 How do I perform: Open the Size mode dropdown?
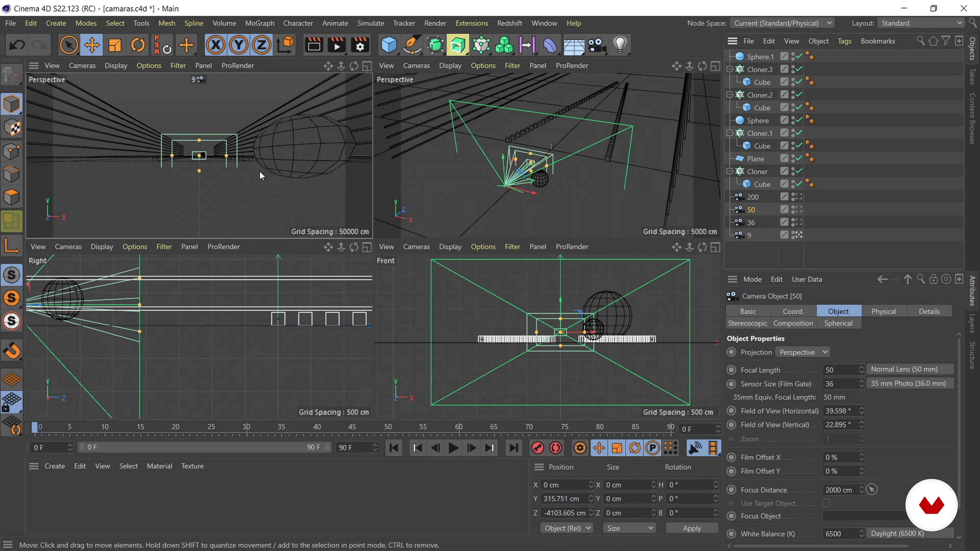[629, 528]
